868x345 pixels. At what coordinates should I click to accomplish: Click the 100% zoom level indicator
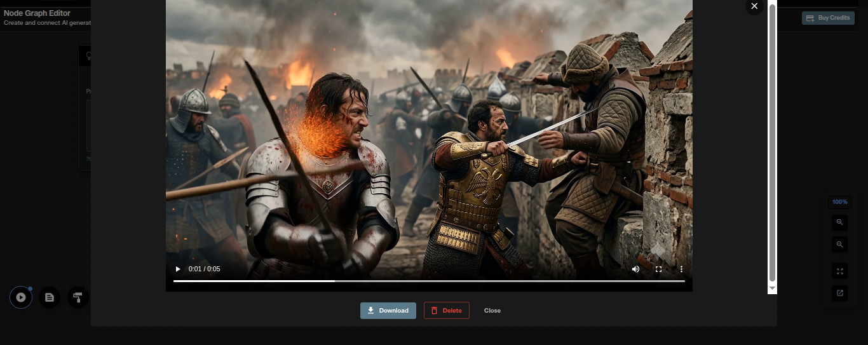tap(840, 201)
